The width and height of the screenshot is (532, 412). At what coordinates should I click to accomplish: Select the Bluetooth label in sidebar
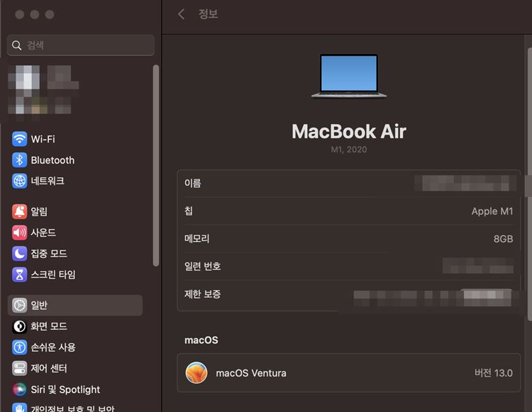point(52,160)
